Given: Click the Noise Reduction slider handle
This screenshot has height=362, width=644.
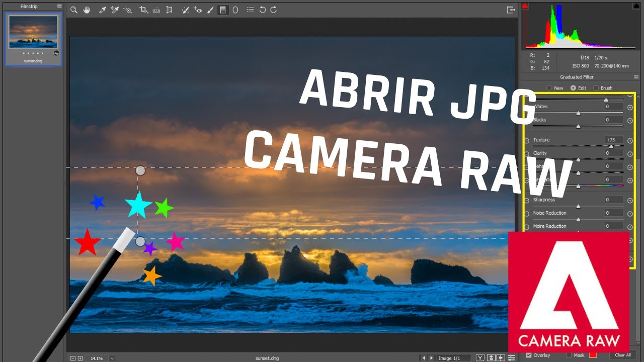Looking at the screenshot, I should point(578,219).
